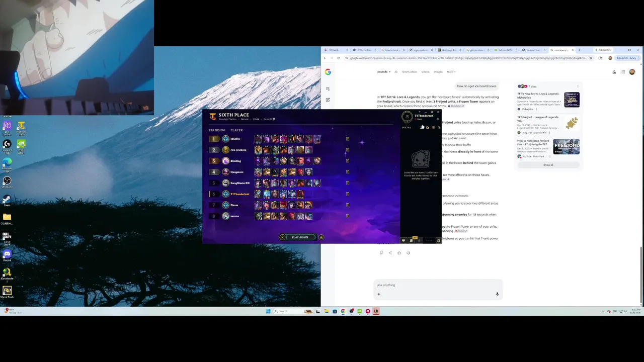Open match details icon on Quagmore row
Image resolution: width=644 pixels, height=362 pixels.
click(347, 172)
